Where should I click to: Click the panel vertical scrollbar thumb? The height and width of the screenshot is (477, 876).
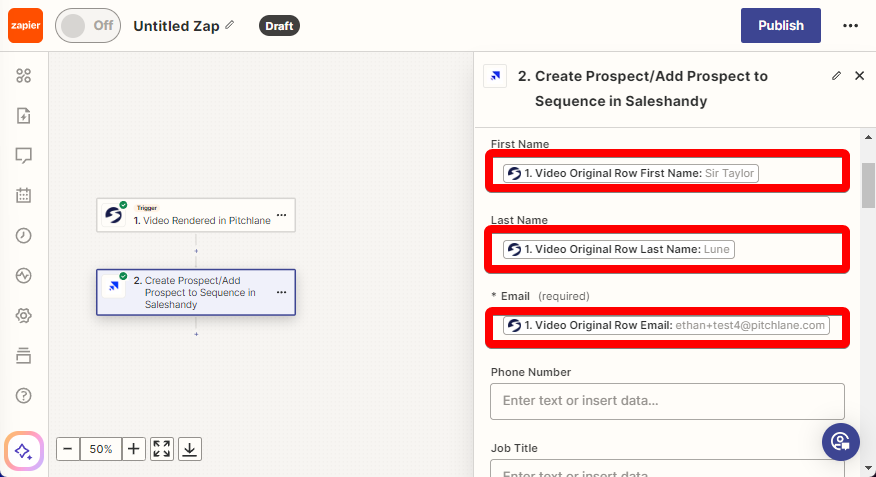[868, 185]
